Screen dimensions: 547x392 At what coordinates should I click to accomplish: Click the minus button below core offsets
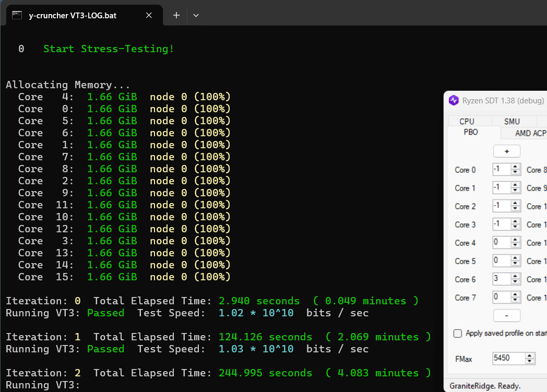coord(506,316)
